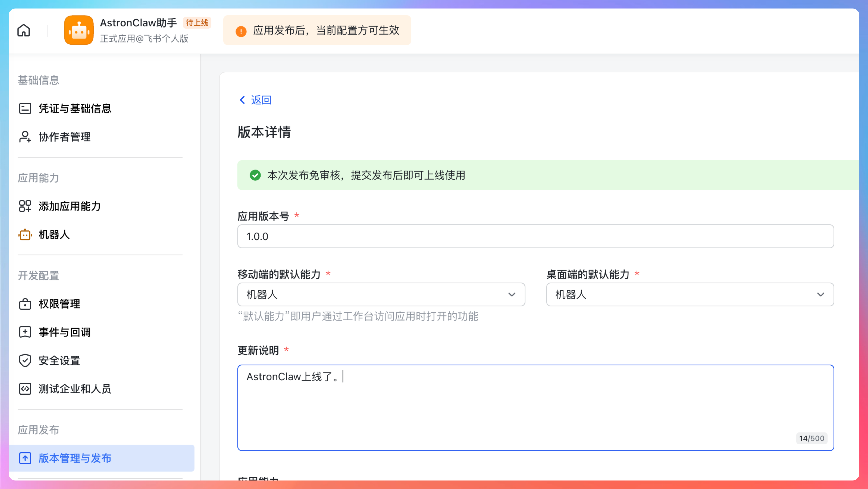
Task: Click the credentials and basic info icon
Action: point(25,108)
